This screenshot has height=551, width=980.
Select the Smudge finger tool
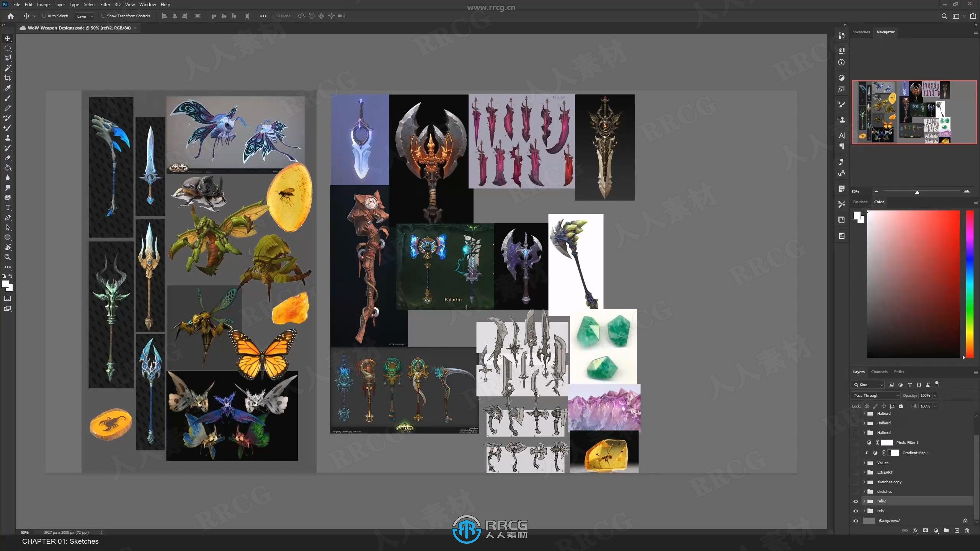tap(8, 187)
